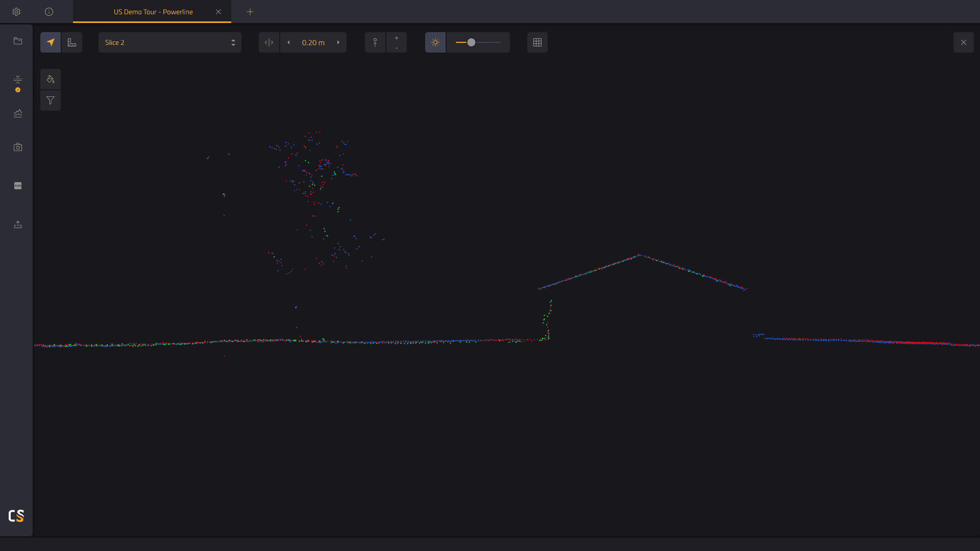
Task: Open the export tool in the sidebar
Action: [18, 224]
